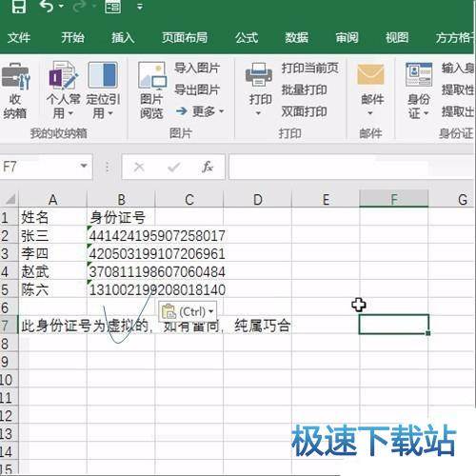Click the 邮件 envelope icon
The image size is (476, 476).
[x=370, y=75]
